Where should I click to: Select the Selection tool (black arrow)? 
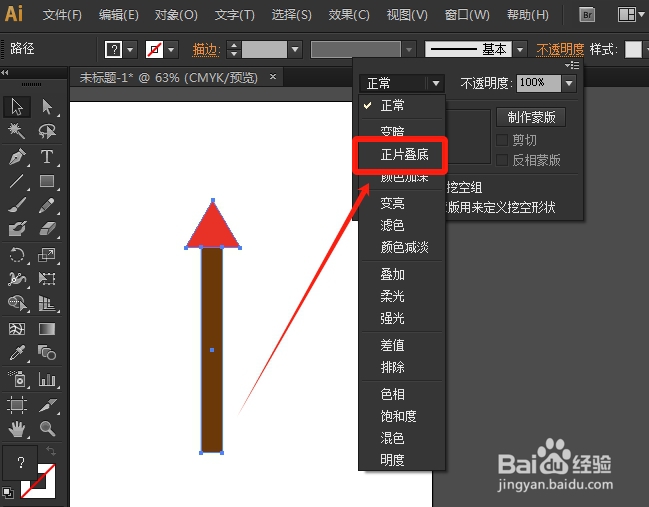pyautogui.click(x=17, y=107)
